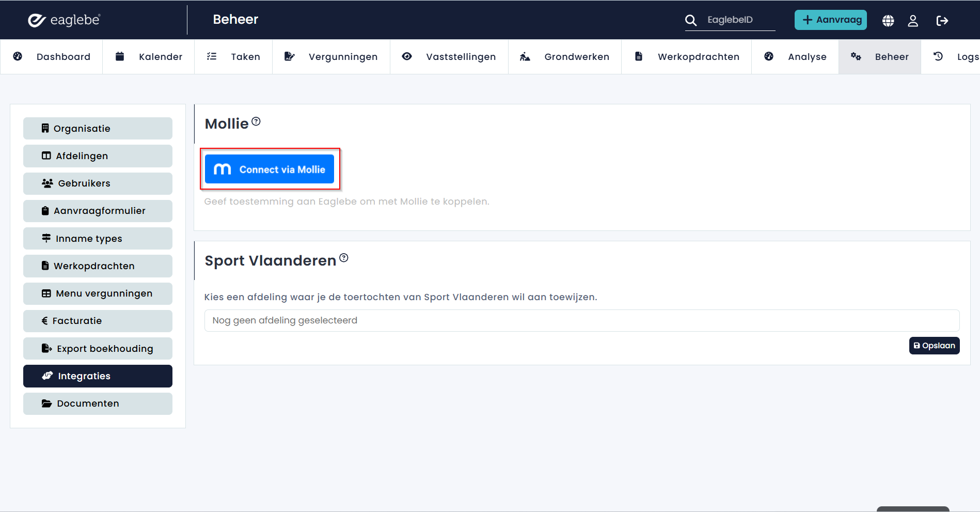The height and width of the screenshot is (512, 980).
Task: Click the Vergunningen pen icon
Action: tap(290, 56)
